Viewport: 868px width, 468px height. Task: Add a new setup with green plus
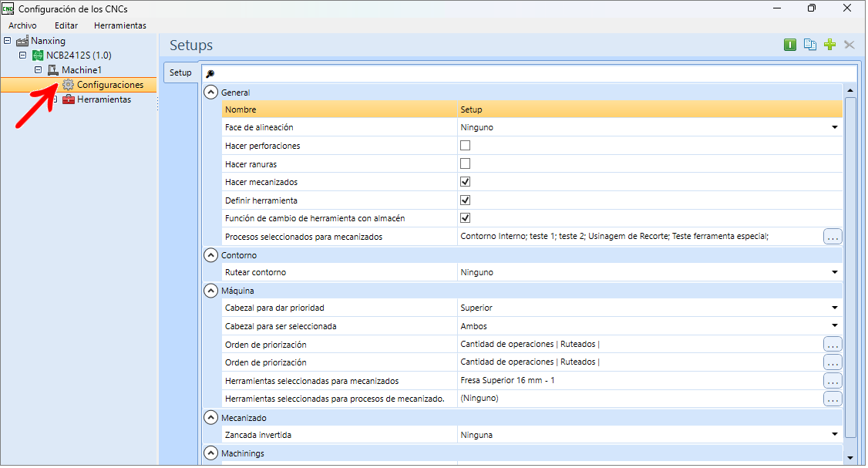click(x=829, y=45)
